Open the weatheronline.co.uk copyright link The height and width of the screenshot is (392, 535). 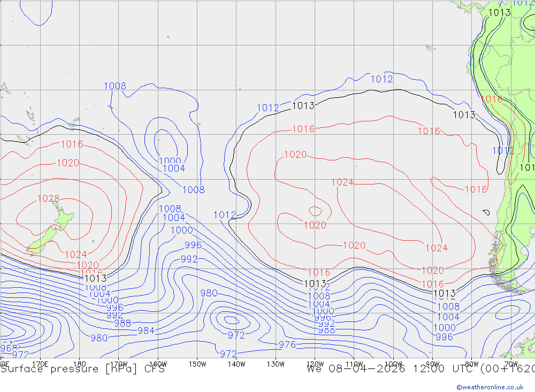490,387
